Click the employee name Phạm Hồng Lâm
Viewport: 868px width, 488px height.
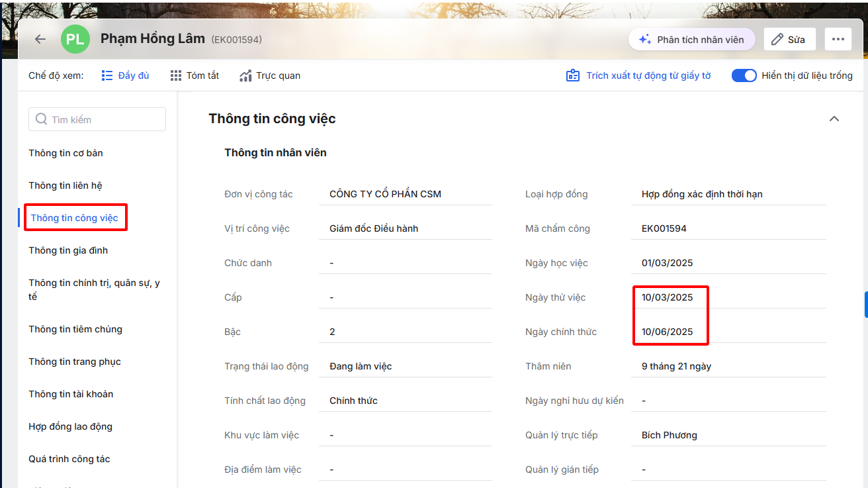tap(153, 38)
